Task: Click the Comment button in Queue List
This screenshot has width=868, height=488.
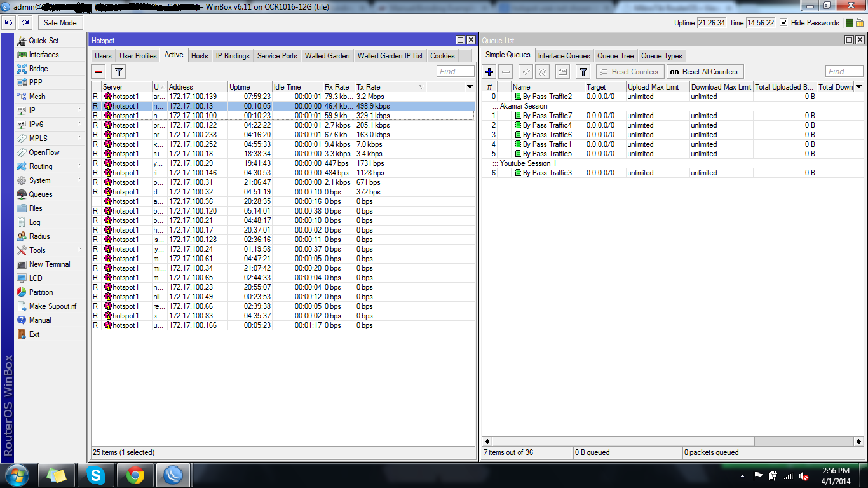Action: pos(562,72)
